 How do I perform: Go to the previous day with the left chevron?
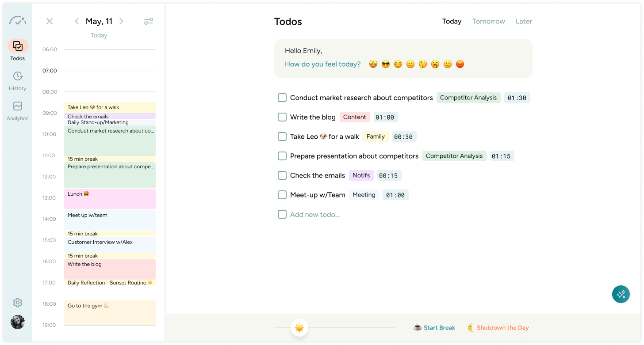(77, 21)
